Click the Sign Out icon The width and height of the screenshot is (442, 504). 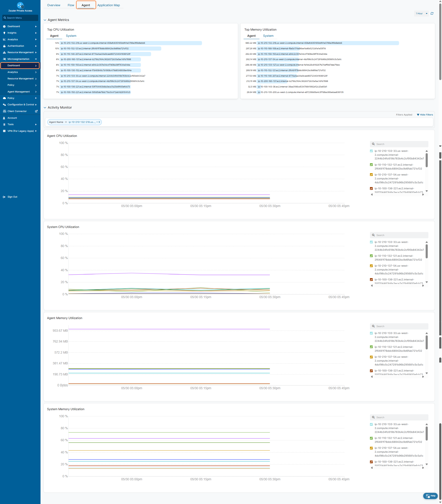coord(4,197)
